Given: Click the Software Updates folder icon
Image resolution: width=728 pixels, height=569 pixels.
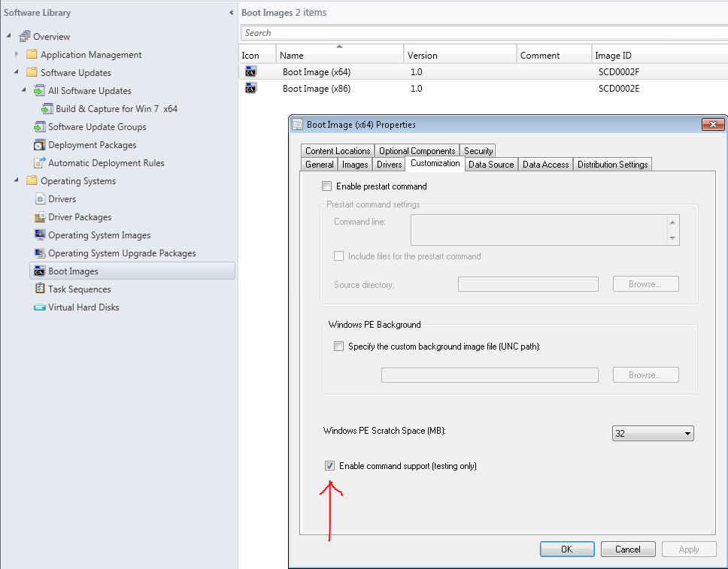Looking at the screenshot, I should pos(32,72).
